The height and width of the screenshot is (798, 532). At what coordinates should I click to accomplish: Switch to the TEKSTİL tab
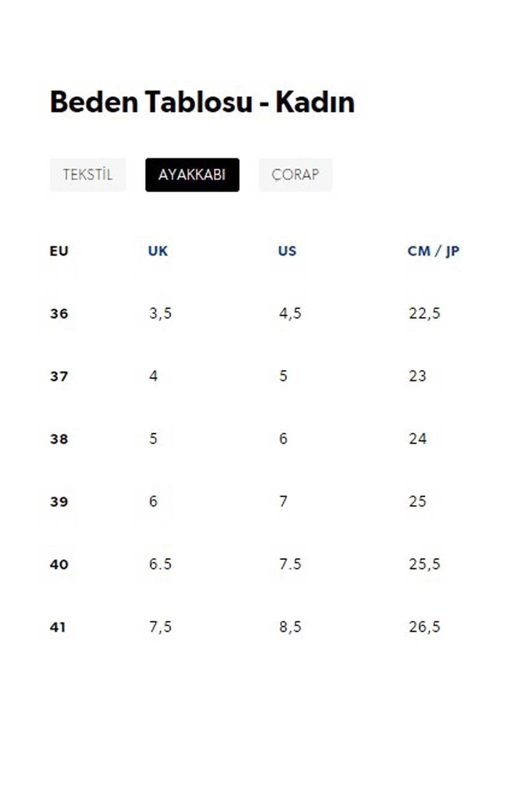coord(88,175)
